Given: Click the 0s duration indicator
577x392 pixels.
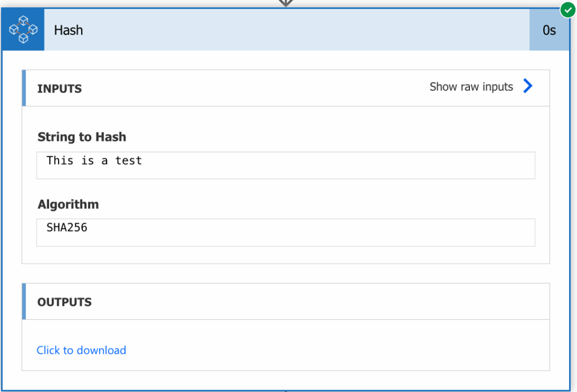Looking at the screenshot, I should point(549,30).
